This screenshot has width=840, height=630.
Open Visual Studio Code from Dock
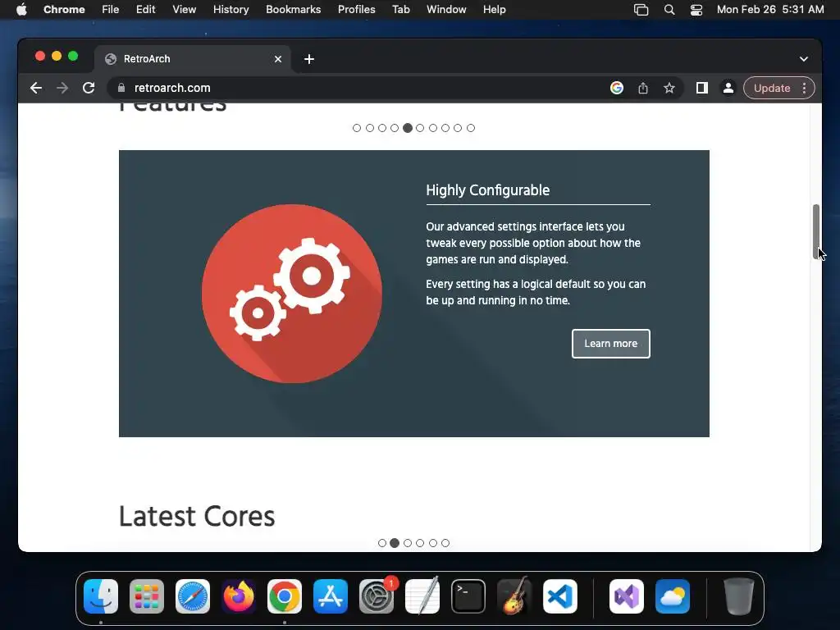click(x=560, y=596)
